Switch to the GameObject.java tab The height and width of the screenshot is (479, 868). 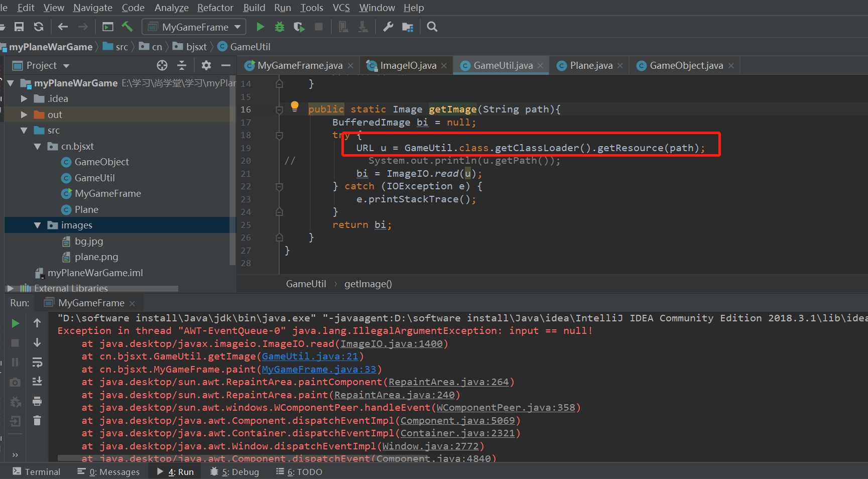(x=685, y=66)
